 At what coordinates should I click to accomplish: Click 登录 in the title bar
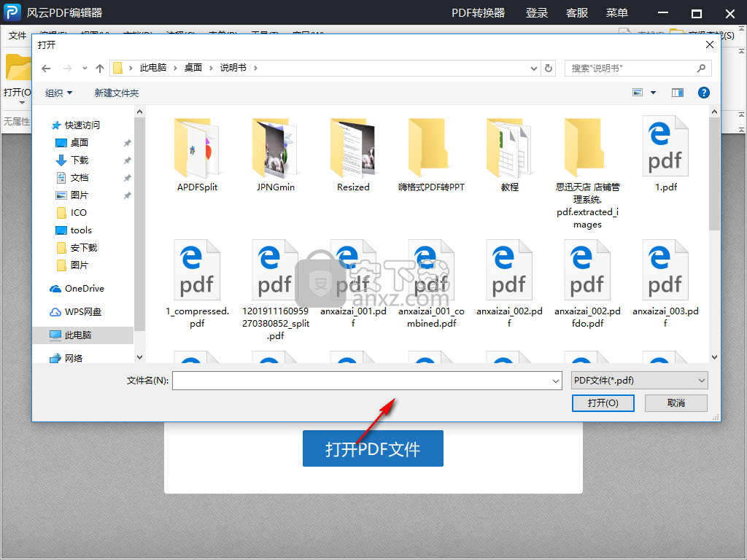coord(536,13)
